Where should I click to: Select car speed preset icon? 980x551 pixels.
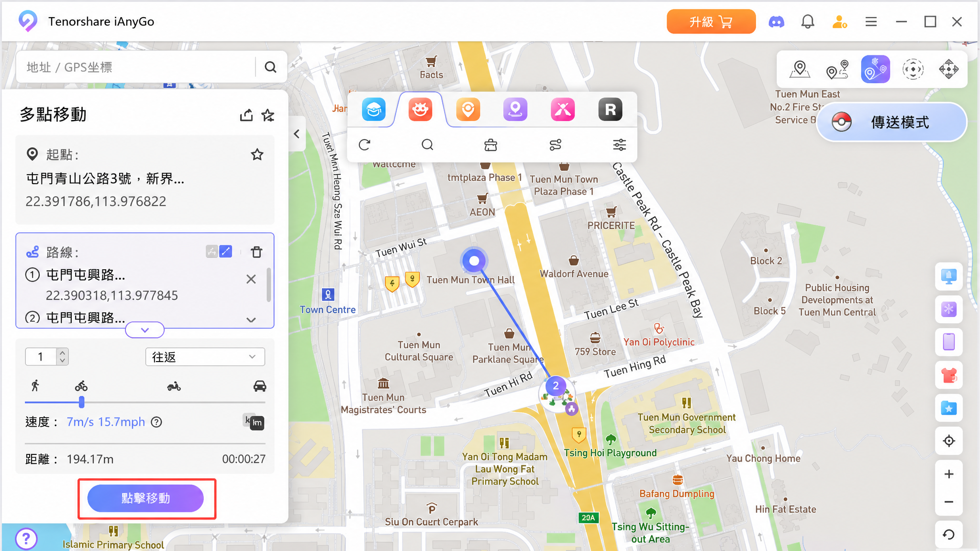point(260,386)
